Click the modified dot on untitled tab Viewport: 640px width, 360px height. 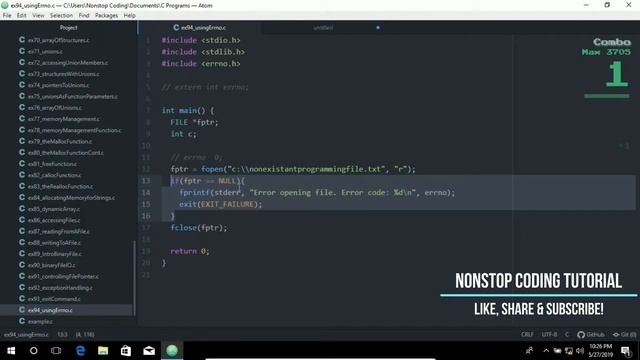(x=378, y=28)
